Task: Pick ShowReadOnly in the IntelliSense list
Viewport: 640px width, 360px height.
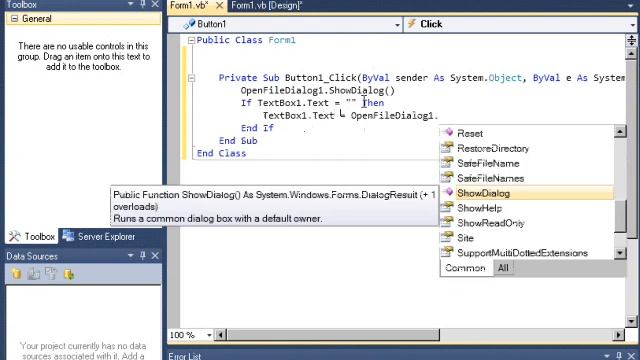Action: pyautogui.click(x=491, y=223)
